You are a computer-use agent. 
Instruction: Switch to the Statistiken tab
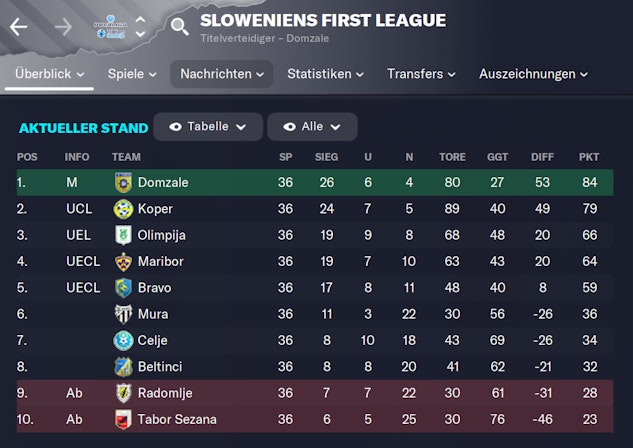[325, 74]
